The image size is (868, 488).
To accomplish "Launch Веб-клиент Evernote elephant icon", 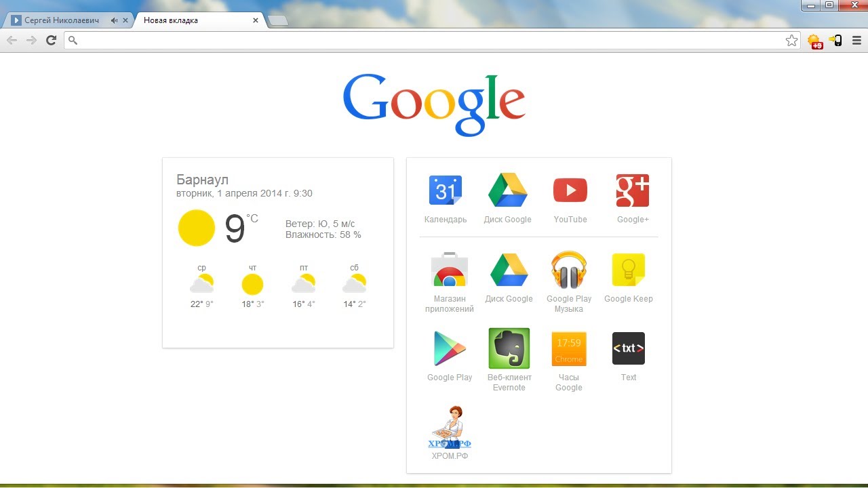I will click(x=509, y=348).
